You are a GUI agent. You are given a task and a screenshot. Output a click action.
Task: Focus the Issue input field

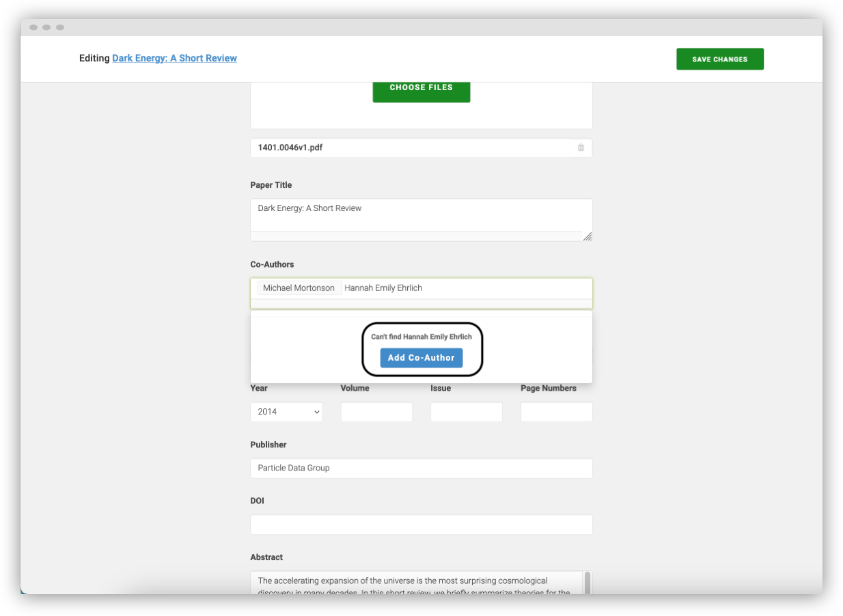(x=466, y=412)
